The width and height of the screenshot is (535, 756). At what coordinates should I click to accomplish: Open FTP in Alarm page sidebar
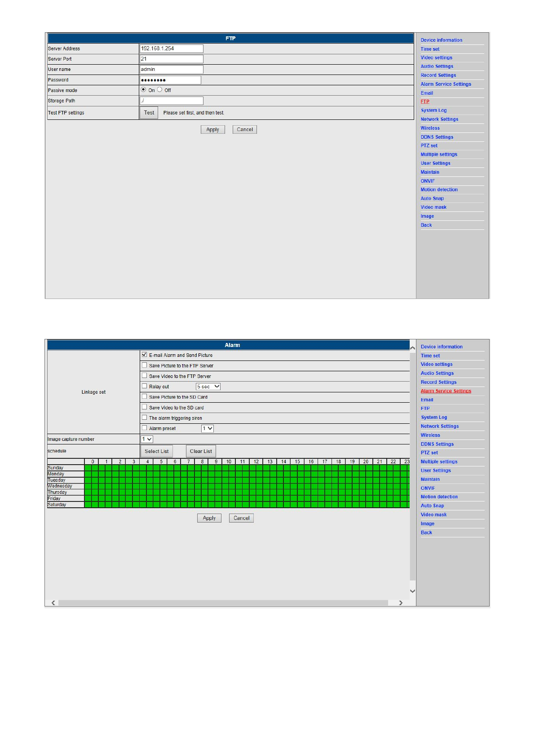point(425,408)
